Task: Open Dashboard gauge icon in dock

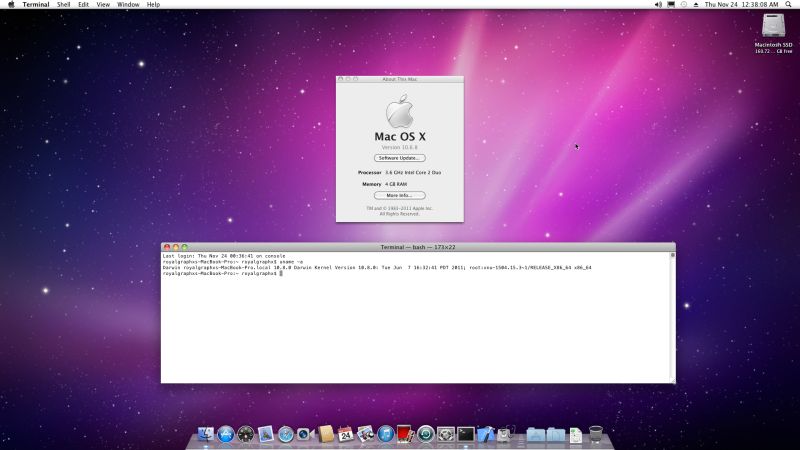Action: coord(245,434)
